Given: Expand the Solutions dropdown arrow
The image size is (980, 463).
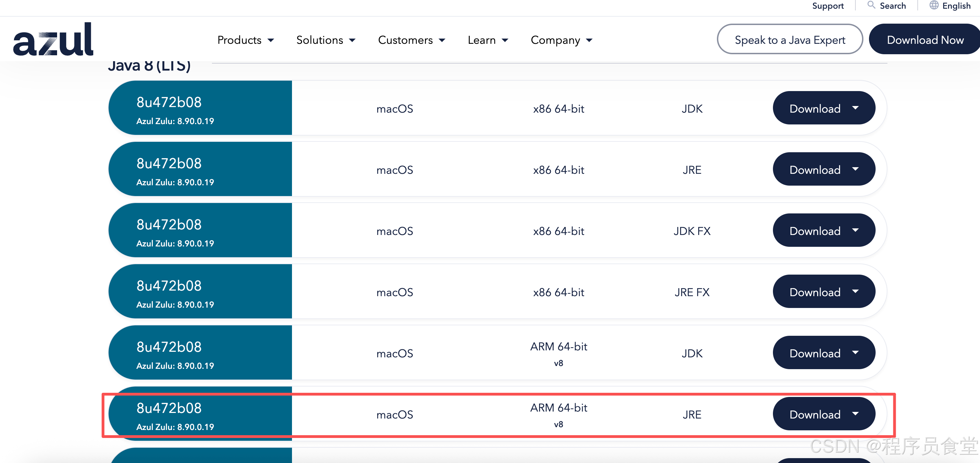Looking at the screenshot, I should pos(352,40).
